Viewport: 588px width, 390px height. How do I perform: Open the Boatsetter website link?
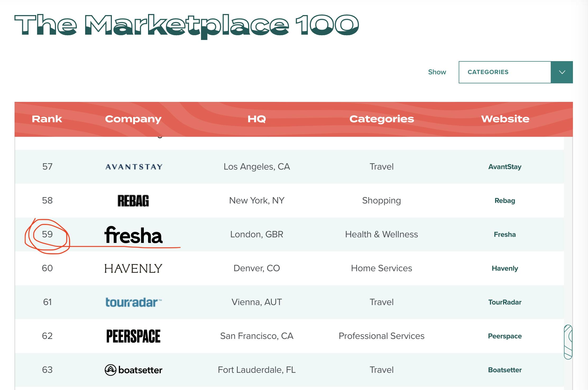tap(505, 370)
